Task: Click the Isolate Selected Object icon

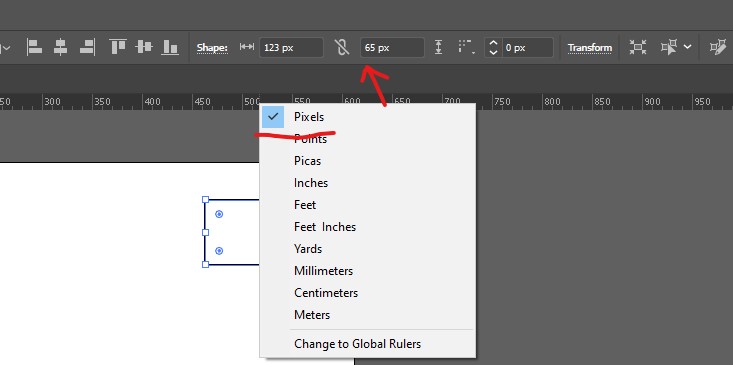Action: pos(637,47)
